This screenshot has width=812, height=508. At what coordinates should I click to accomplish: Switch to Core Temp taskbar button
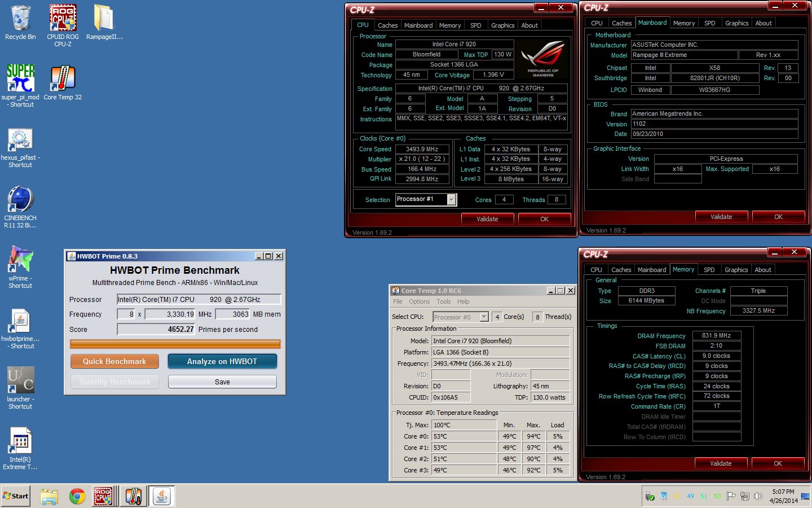tap(134, 496)
